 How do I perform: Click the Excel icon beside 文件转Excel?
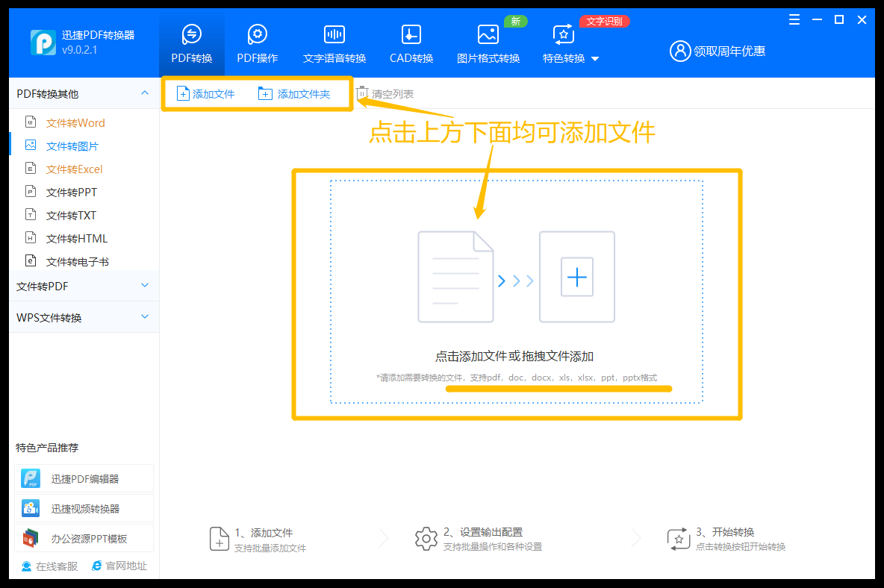coord(31,169)
